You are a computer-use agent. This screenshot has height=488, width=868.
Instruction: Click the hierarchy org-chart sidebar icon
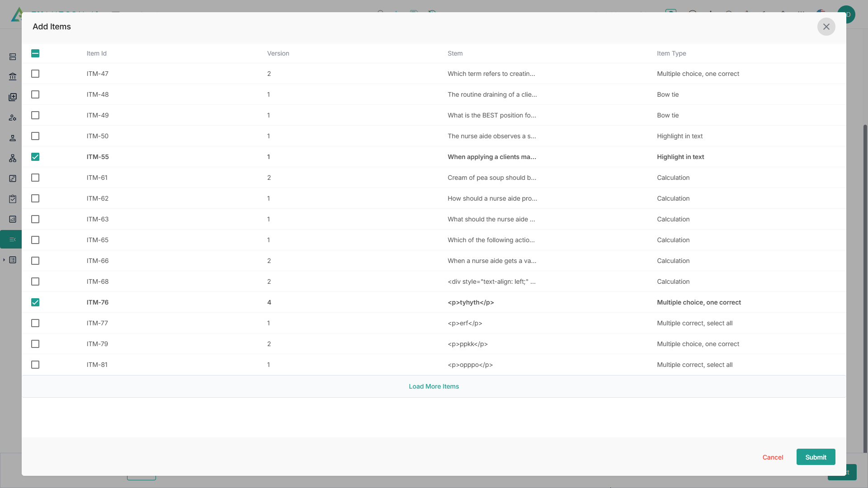pos(13,158)
